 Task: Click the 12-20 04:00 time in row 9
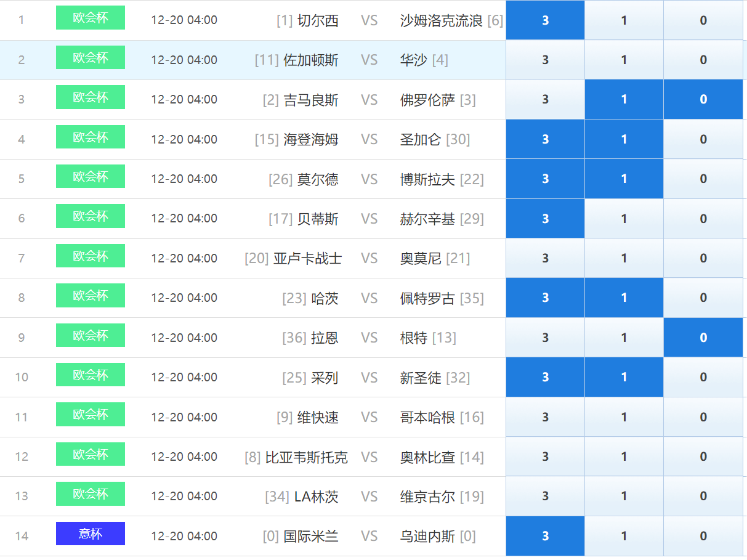click(x=184, y=338)
